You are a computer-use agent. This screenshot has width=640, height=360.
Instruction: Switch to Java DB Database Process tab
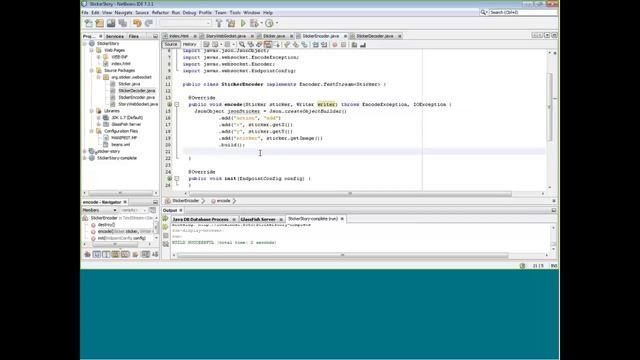pos(200,219)
